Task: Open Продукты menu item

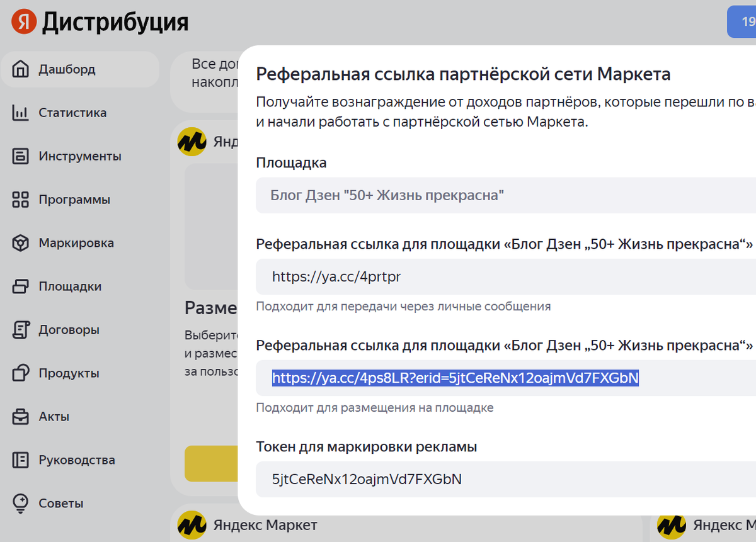Action: click(x=69, y=373)
